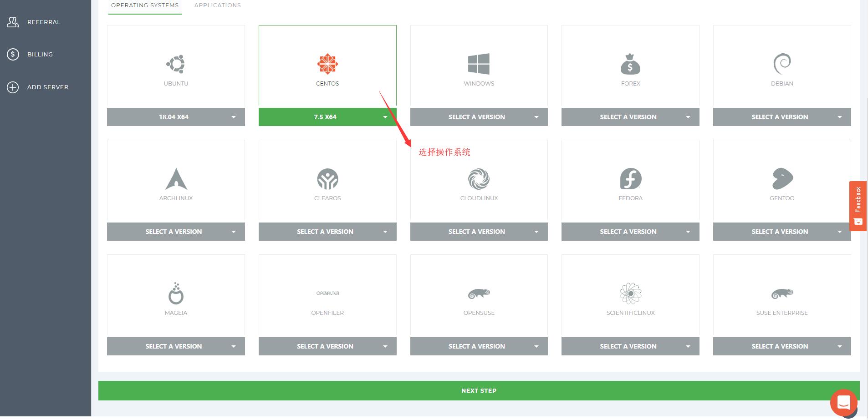868x420 pixels.
Task: Click the FOREX card label
Action: 630,84
